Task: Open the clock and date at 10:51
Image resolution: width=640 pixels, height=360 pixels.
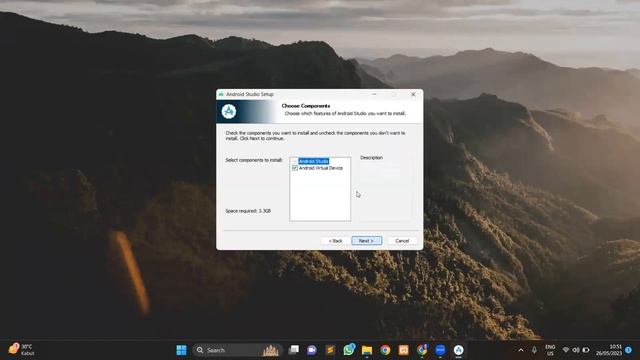Action: pyautogui.click(x=609, y=350)
